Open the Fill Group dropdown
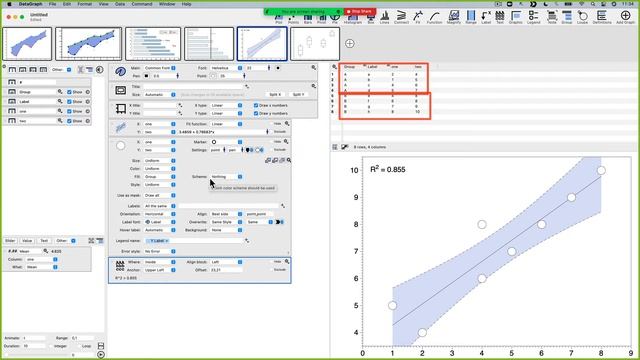 click(x=160, y=177)
